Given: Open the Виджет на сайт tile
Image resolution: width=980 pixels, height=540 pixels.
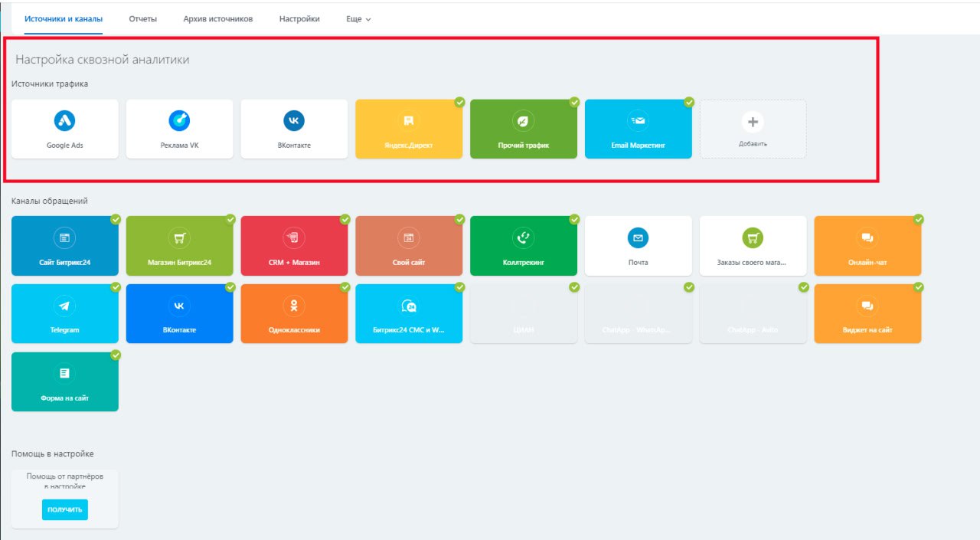Looking at the screenshot, I should (867, 313).
